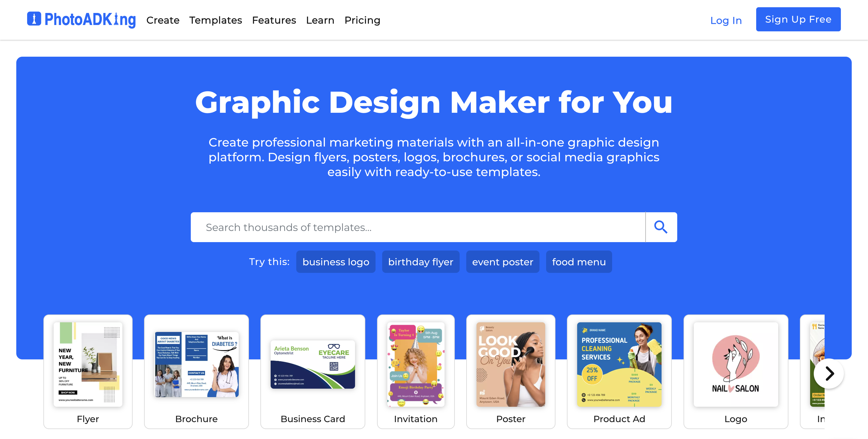
Task: Click the PhotoADKing logo
Action: [81, 20]
